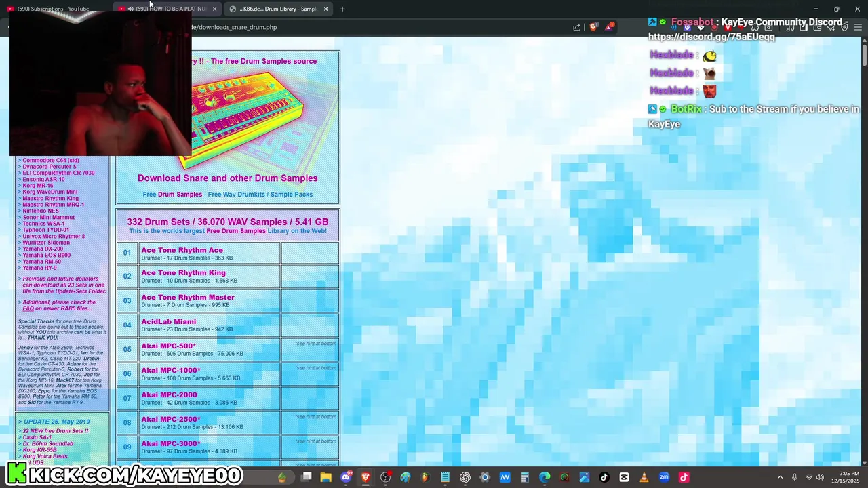
Task: Click Nintendo NES sidebar link
Action: coord(41,211)
